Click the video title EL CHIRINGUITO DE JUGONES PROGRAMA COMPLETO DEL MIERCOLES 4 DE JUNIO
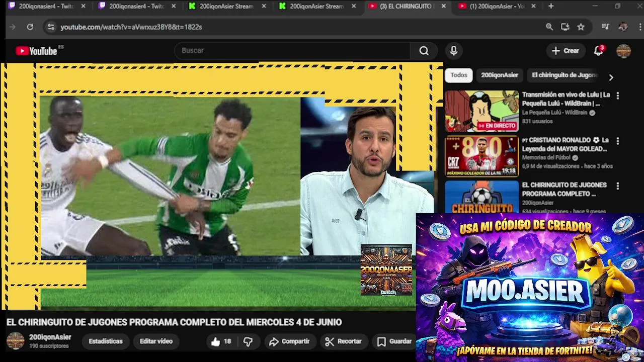 (x=174, y=322)
